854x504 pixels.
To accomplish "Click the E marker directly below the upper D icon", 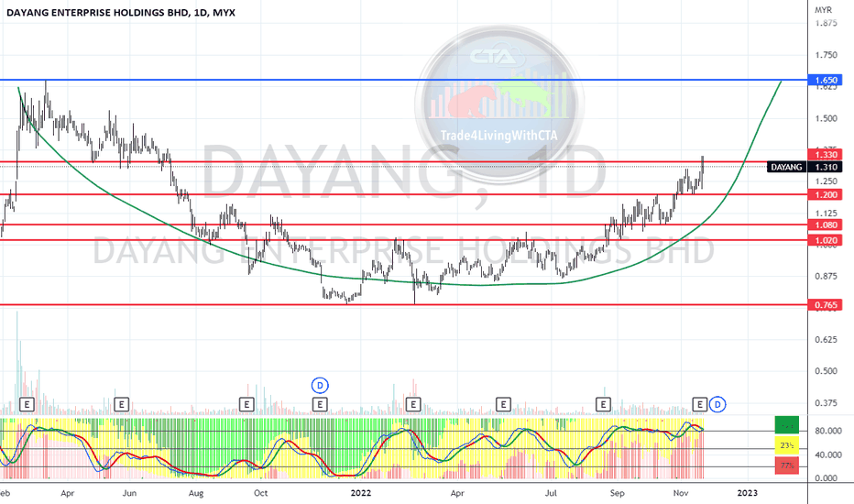I will click(x=320, y=404).
